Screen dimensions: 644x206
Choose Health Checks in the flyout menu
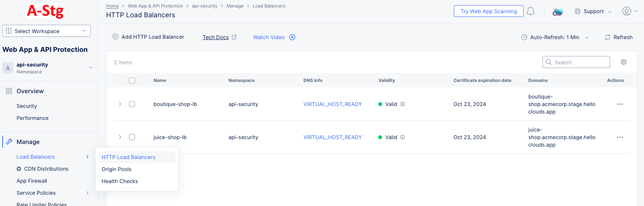(x=120, y=181)
